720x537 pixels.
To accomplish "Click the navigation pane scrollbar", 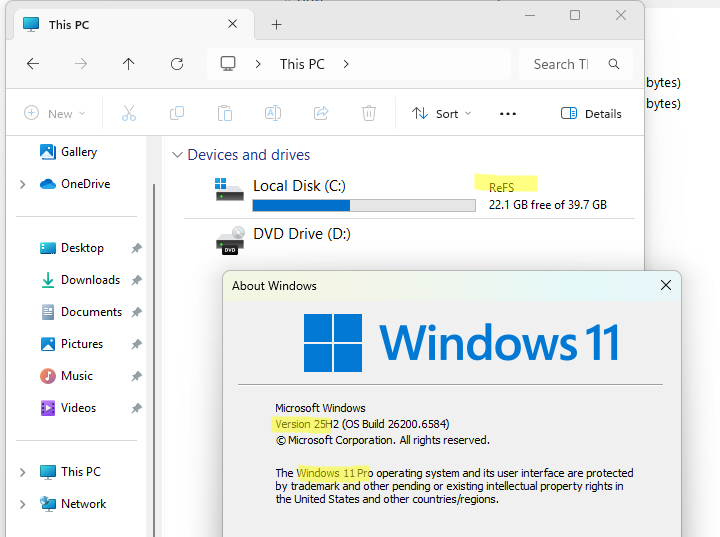I will coord(154,358).
